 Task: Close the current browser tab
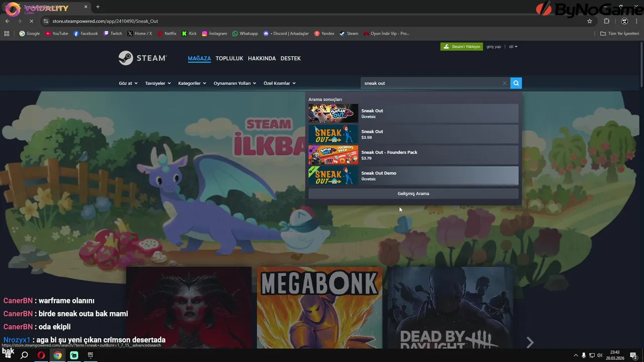[86, 7]
